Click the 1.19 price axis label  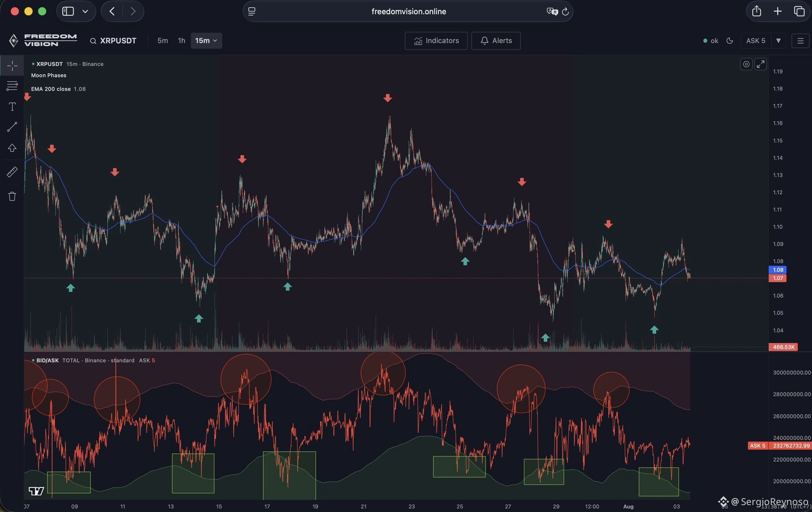777,71
